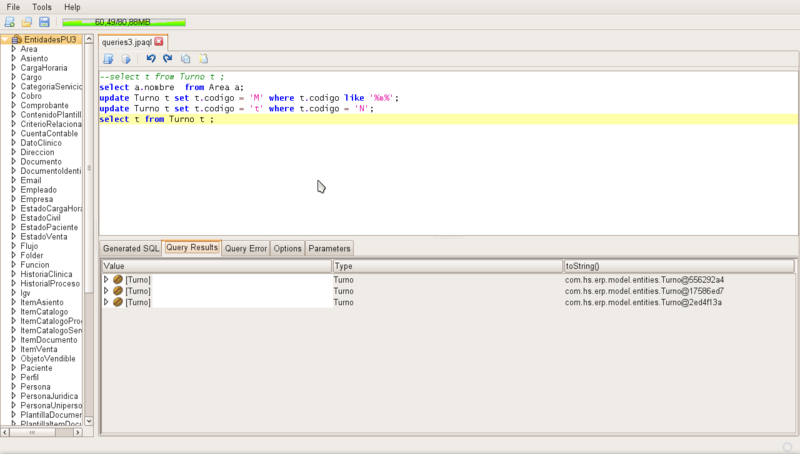Click the entity icon of the third Turno result row
Image resolution: width=800 pixels, height=454 pixels.
tap(118, 302)
